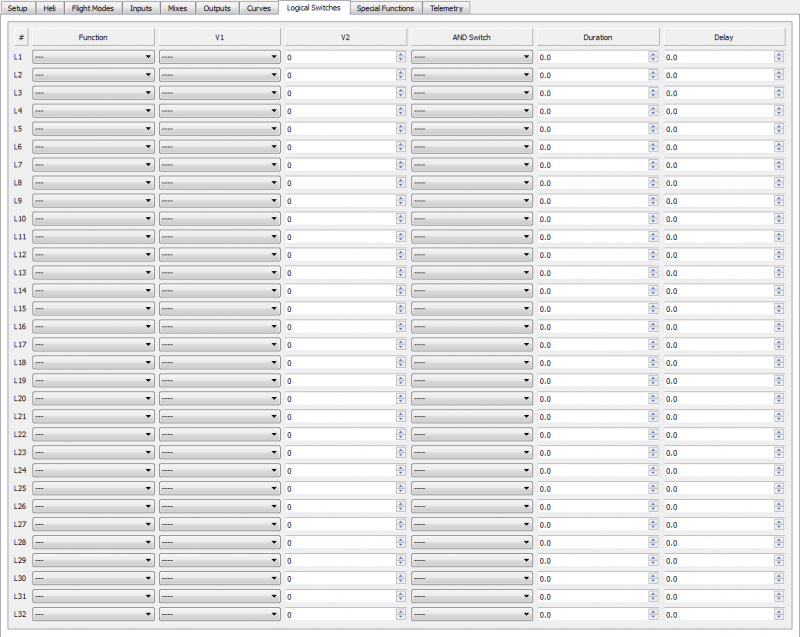Expand the V1 dropdown for L5
Image resolution: width=800 pixels, height=637 pixels.
pyautogui.click(x=219, y=129)
